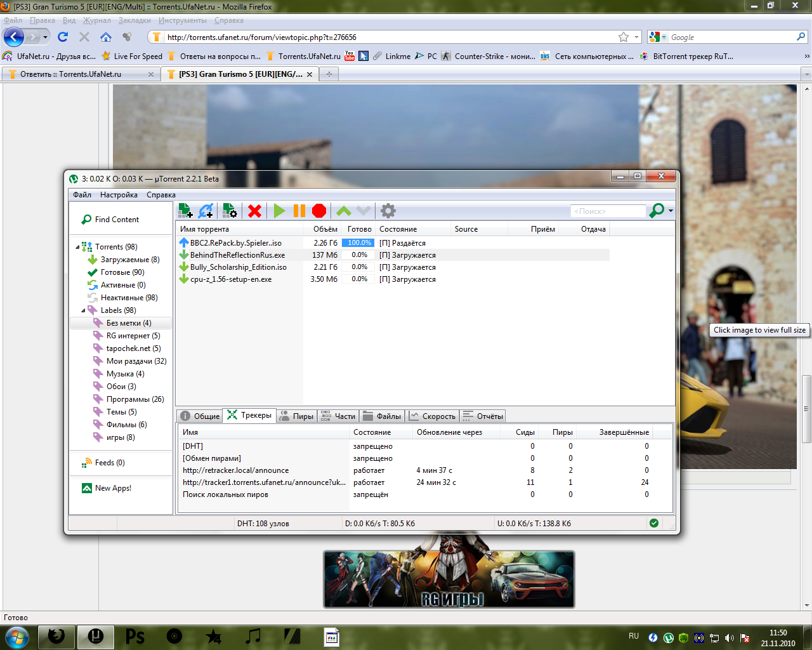812x650 pixels.
Task: Click the green Move Up Queue arrow
Action: click(343, 211)
